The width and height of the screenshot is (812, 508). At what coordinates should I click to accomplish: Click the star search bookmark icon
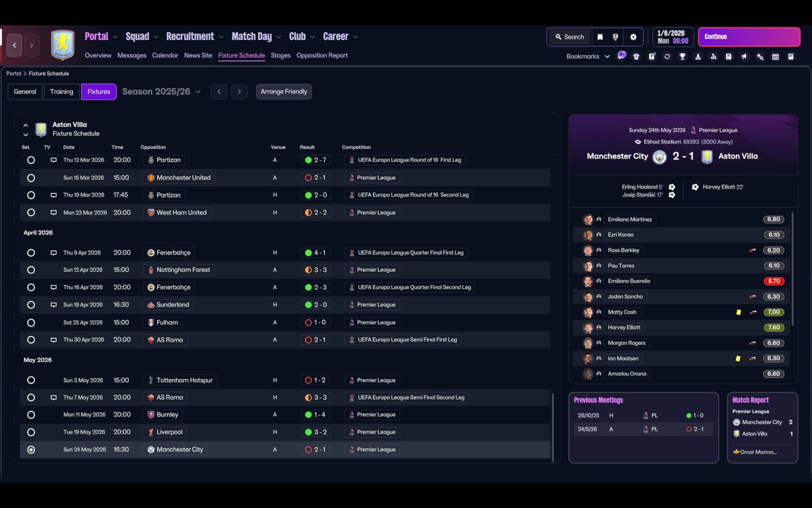coord(760,57)
